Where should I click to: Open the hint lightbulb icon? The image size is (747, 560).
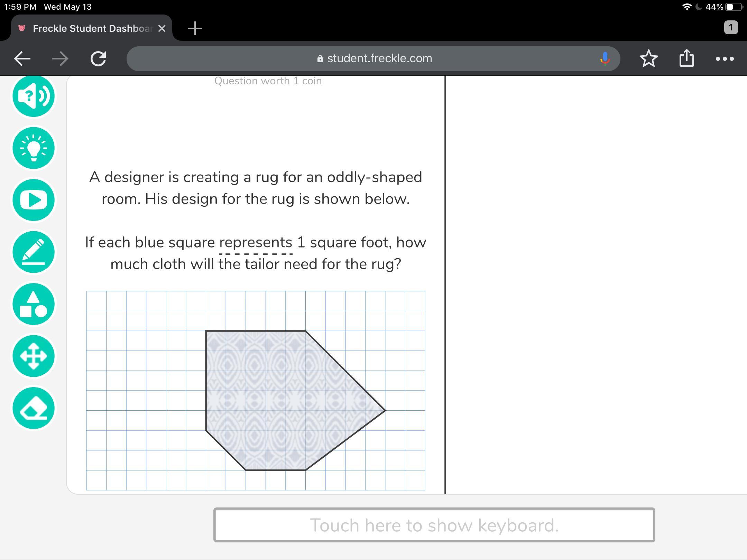tap(34, 148)
